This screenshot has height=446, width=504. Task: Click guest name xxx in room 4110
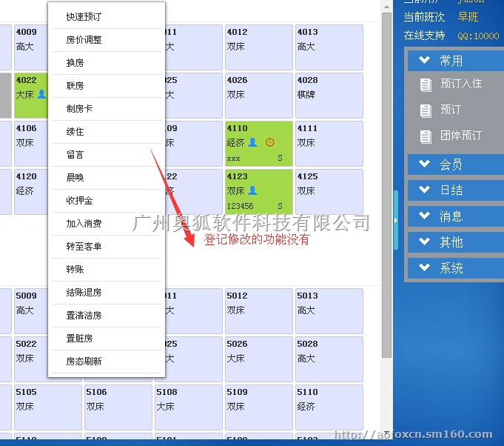(x=233, y=159)
